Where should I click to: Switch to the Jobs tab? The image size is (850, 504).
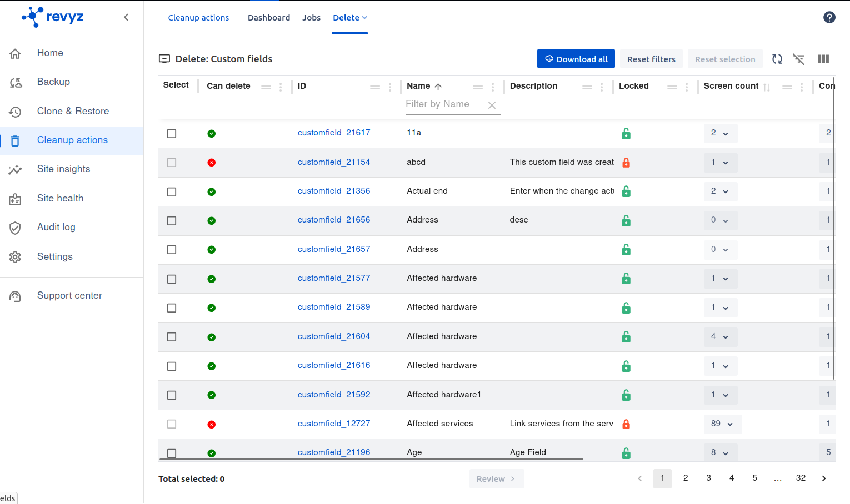click(x=312, y=18)
